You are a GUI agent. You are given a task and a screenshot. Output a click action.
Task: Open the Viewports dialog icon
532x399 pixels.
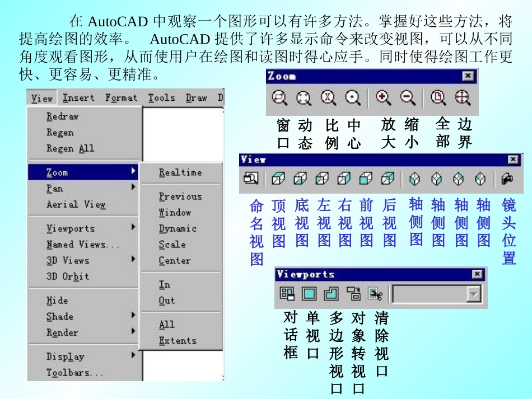point(287,294)
